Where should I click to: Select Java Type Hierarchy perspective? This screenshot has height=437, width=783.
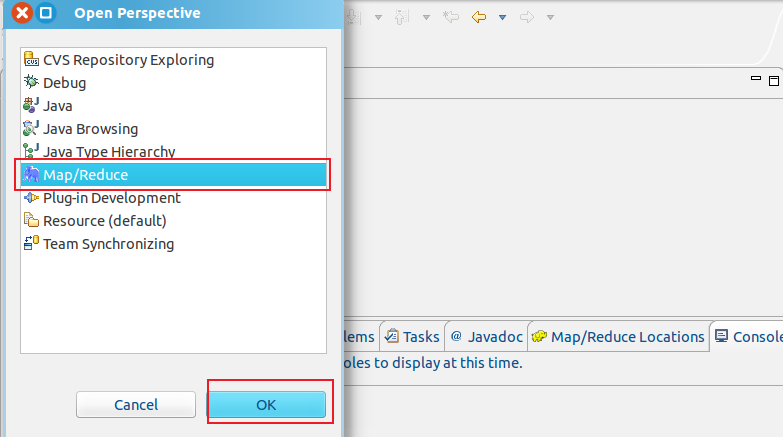coord(173,151)
